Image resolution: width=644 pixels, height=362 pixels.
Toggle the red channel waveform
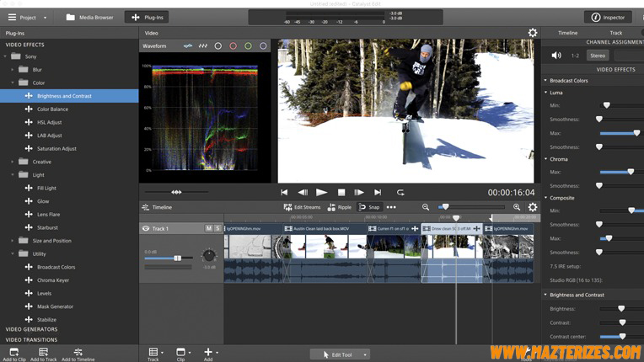233,46
